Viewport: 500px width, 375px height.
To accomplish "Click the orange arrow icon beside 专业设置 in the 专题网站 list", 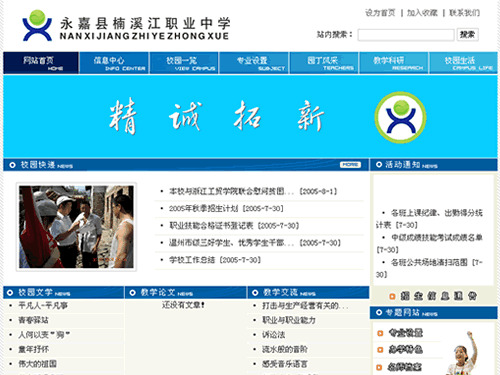I will [380, 333].
